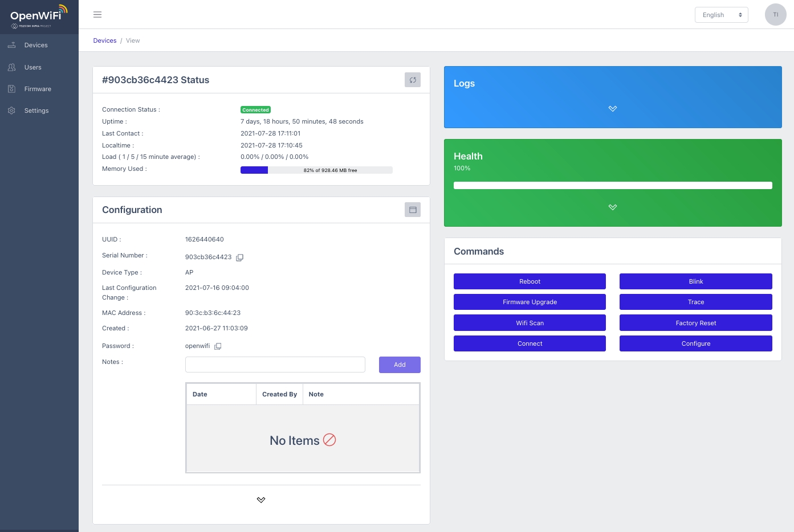794x532 pixels.
Task: Click the TI user avatar
Action: click(775, 15)
